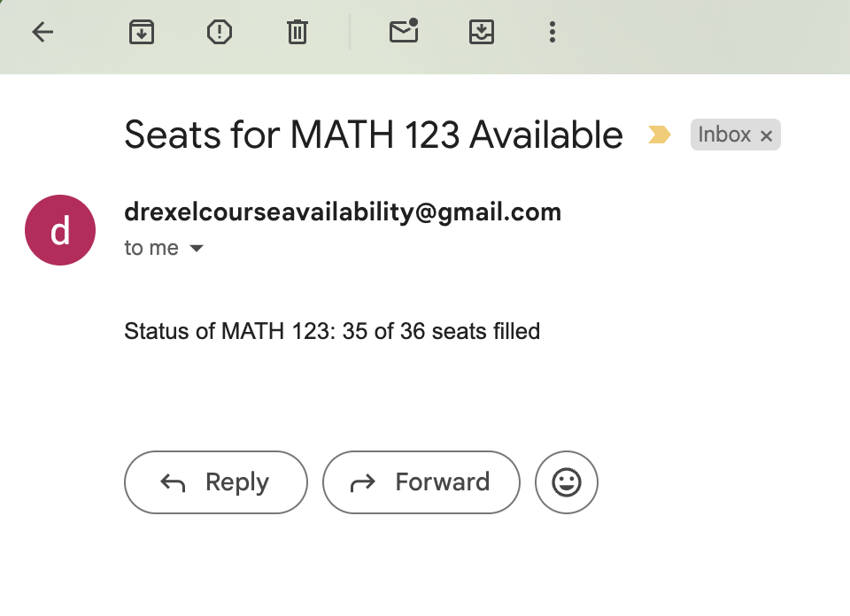Click the "to me" recipient text

pos(151,249)
